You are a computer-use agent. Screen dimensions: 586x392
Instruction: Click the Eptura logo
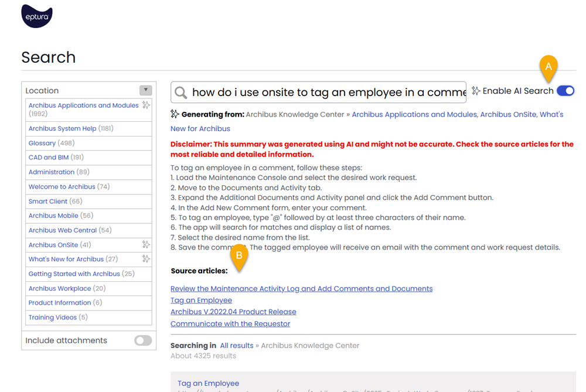point(36,16)
